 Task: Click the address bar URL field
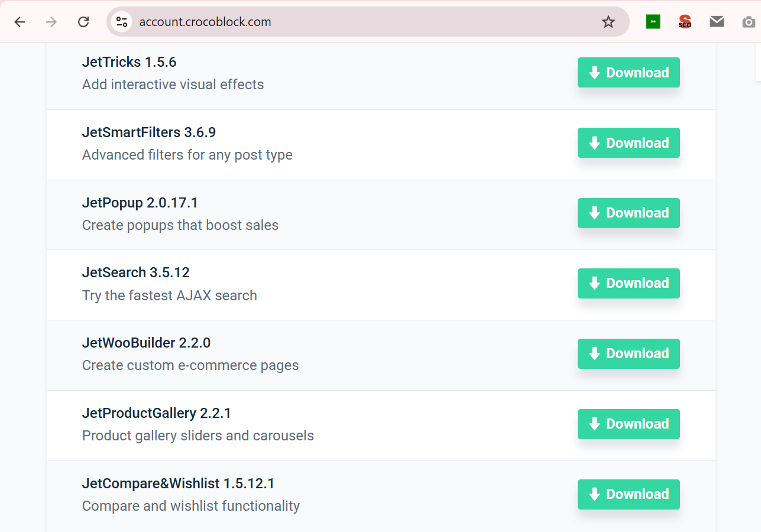355,22
